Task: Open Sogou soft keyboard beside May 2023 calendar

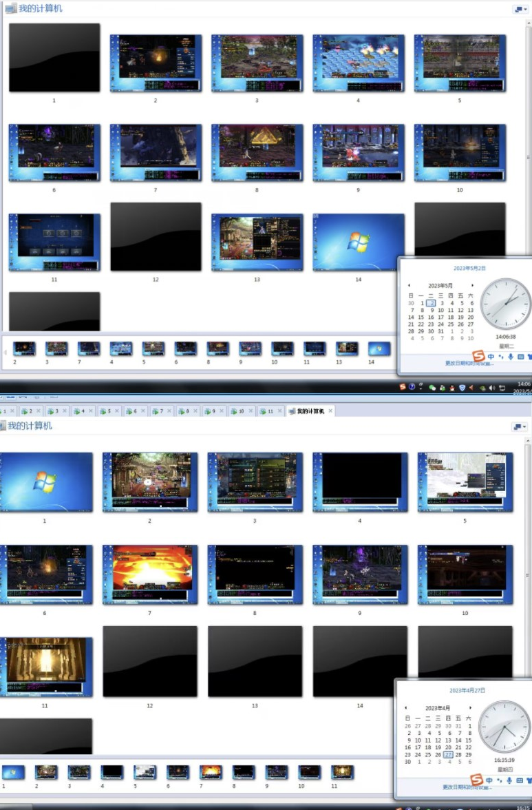Action: 520,357
